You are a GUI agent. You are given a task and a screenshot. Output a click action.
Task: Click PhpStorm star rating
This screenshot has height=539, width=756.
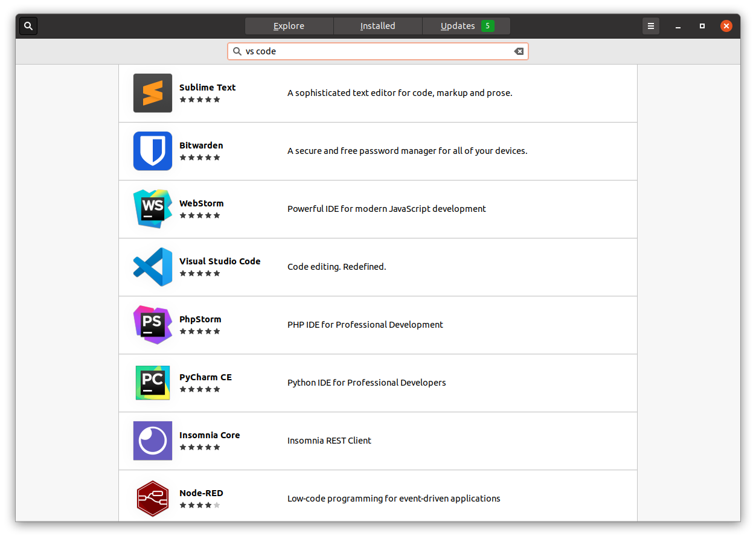[200, 331]
